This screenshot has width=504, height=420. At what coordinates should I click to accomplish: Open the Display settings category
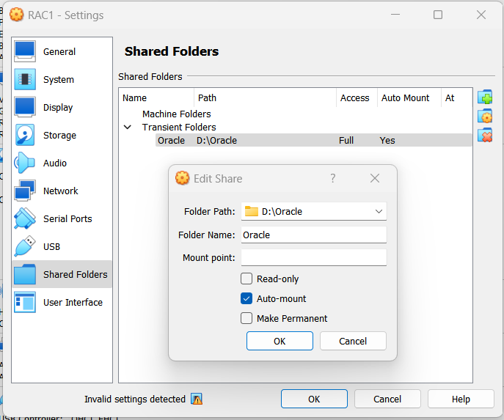pyautogui.click(x=62, y=107)
